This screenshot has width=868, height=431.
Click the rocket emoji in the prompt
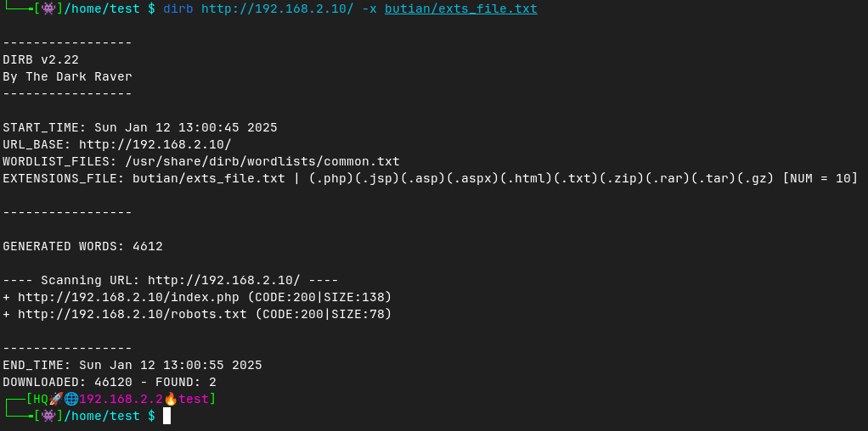coord(56,399)
